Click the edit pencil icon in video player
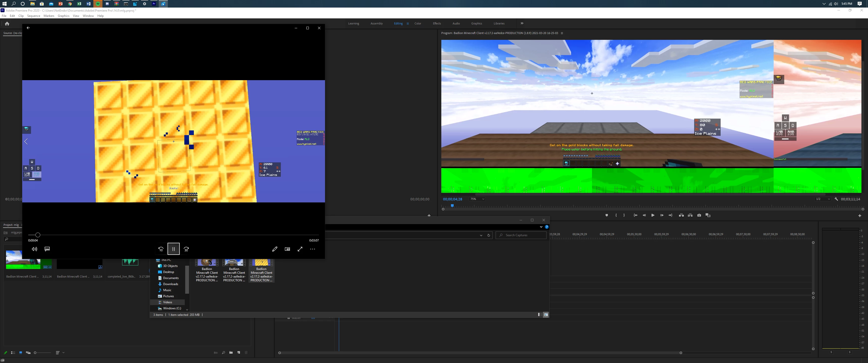This screenshot has height=363, width=868. point(275,249)
